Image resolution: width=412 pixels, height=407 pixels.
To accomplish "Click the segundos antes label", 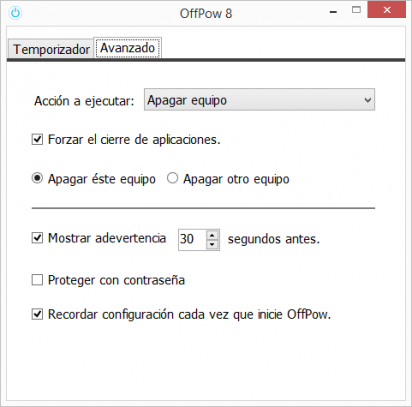I will (x=274, y=239).
